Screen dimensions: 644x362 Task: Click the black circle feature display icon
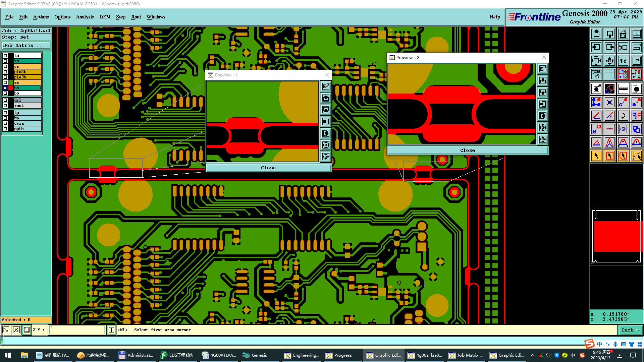(637, 89)
